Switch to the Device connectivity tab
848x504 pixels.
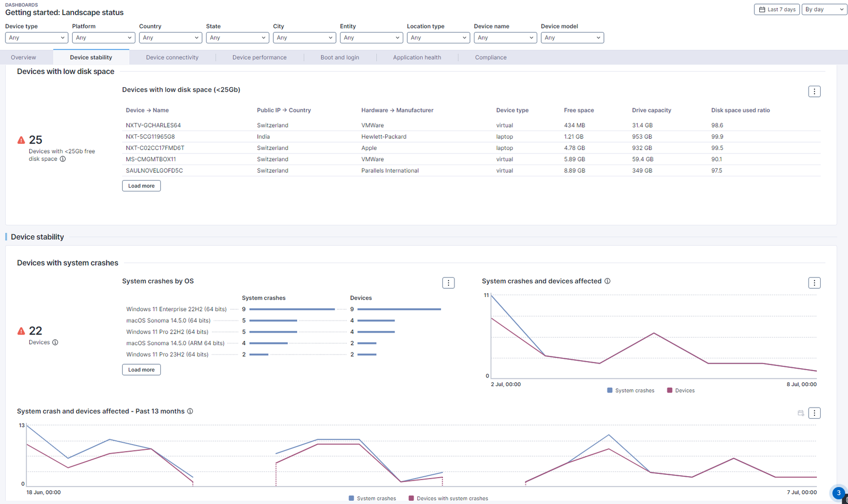click(172, 57)
